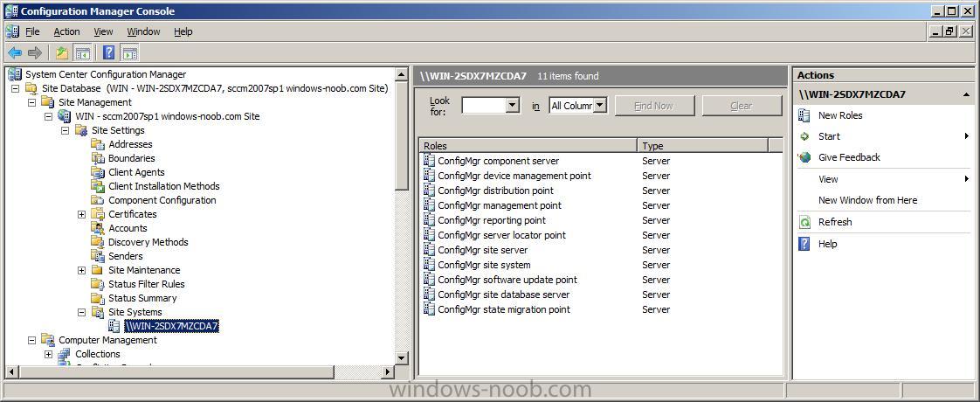Open the Look for dropdown arrow
The width and height of the screenshot is (980, 402).
[513, 106]
